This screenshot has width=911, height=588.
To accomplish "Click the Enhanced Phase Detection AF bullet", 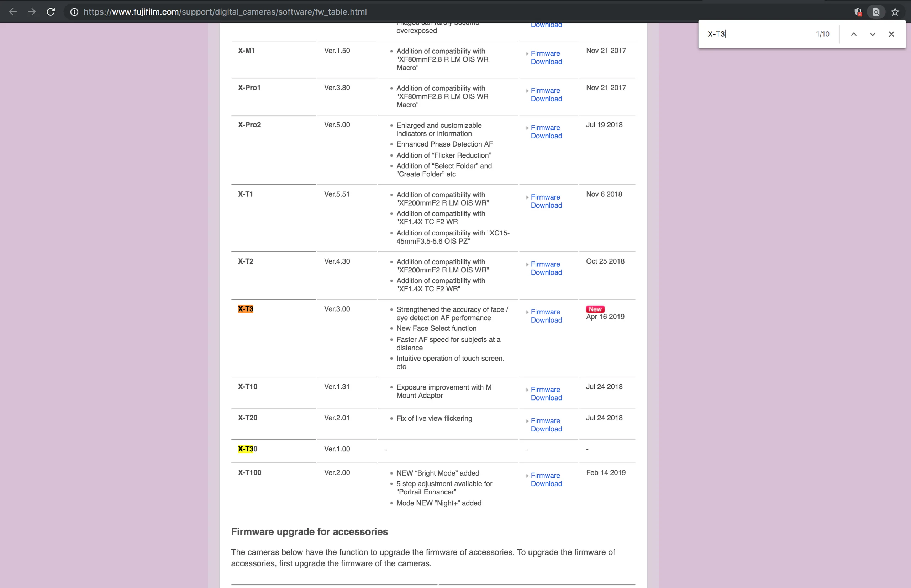I will tap(444, 144).
